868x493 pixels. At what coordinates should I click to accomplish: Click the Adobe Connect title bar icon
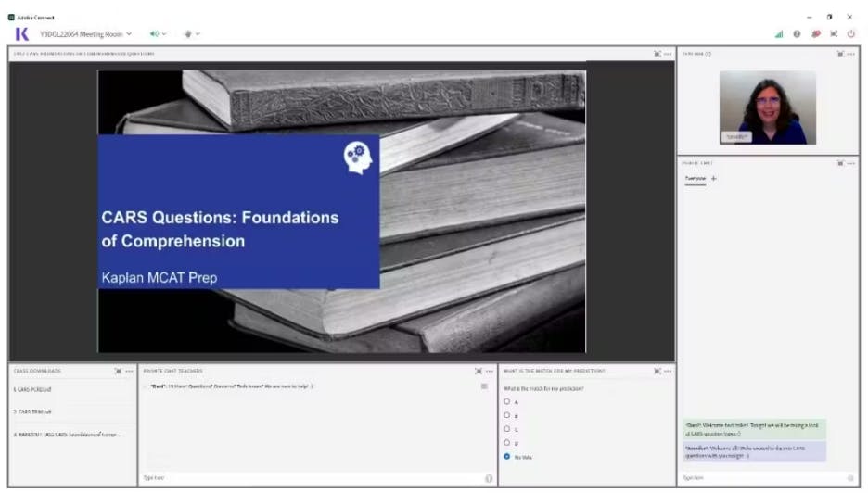click(x=11, y=18)
